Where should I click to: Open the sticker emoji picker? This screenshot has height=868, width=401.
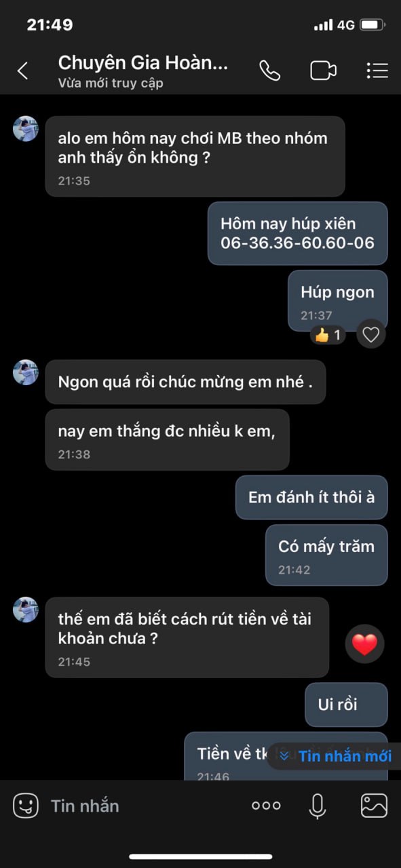(26, 806)
